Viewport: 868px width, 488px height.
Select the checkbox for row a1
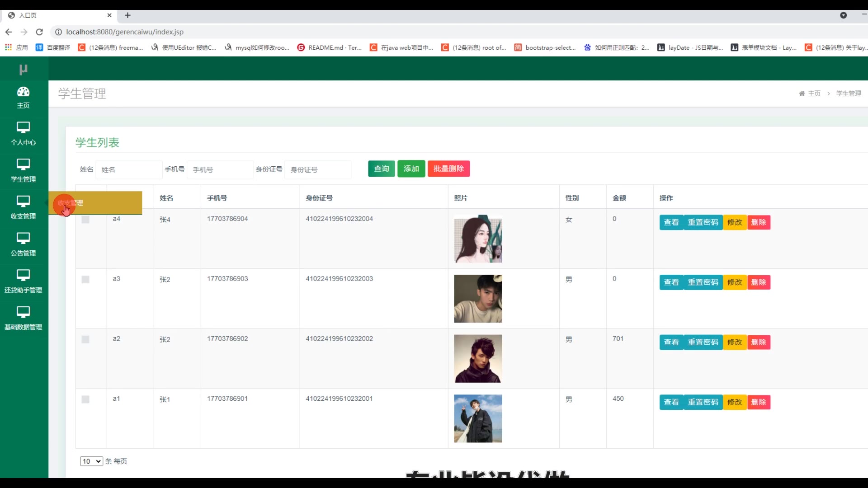85,399
